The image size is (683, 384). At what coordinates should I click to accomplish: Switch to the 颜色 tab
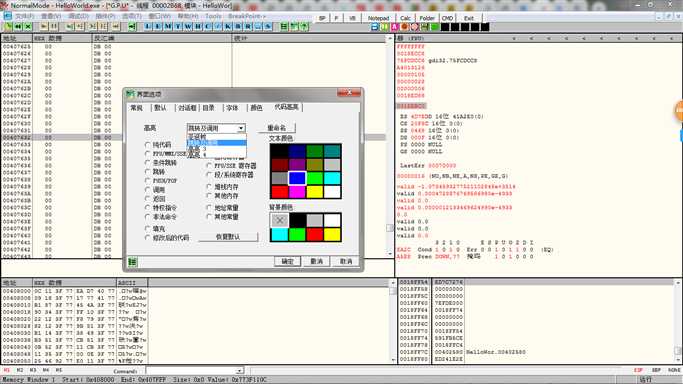click(256, 108)
